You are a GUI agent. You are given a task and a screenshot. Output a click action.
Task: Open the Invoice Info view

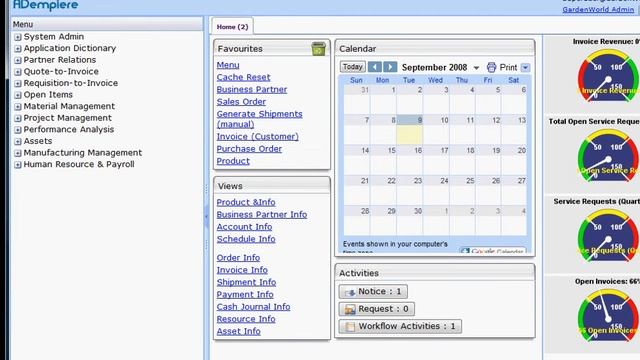point(242,270)
